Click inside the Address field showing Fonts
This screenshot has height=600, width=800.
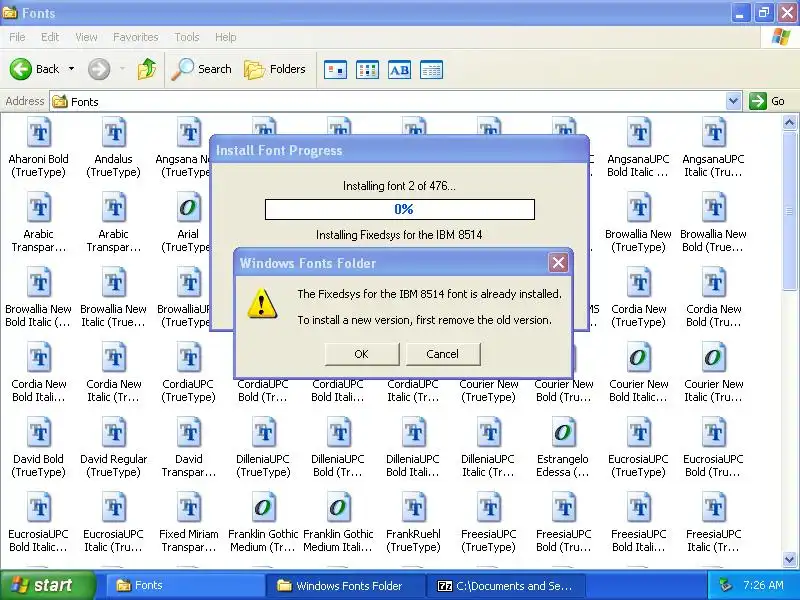tap(388, 102)
